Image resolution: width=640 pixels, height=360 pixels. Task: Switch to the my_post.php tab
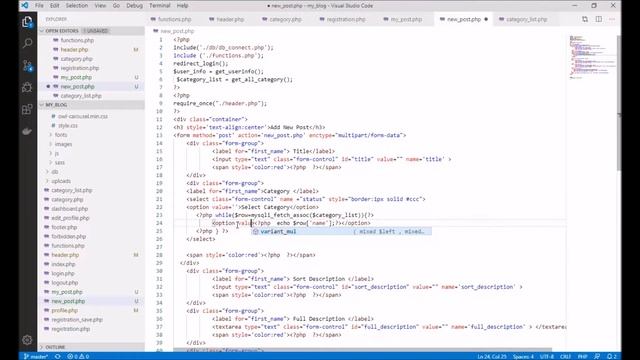coord(406,19)
